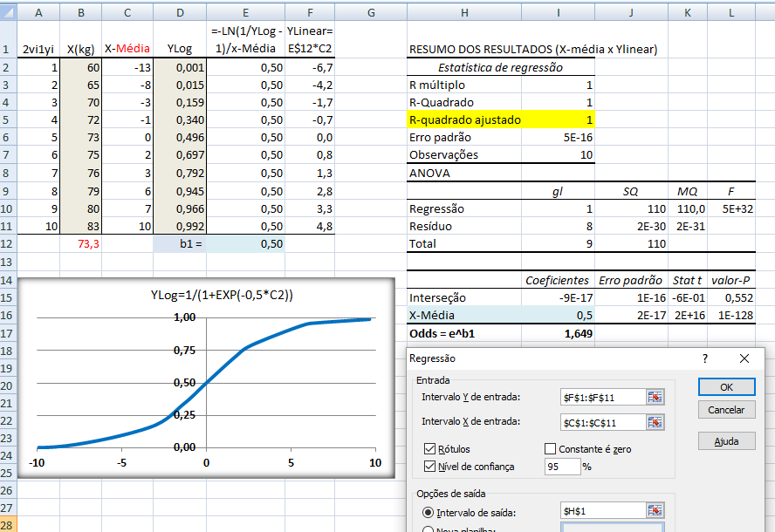Select column D by its header

(x=180, y=13)
